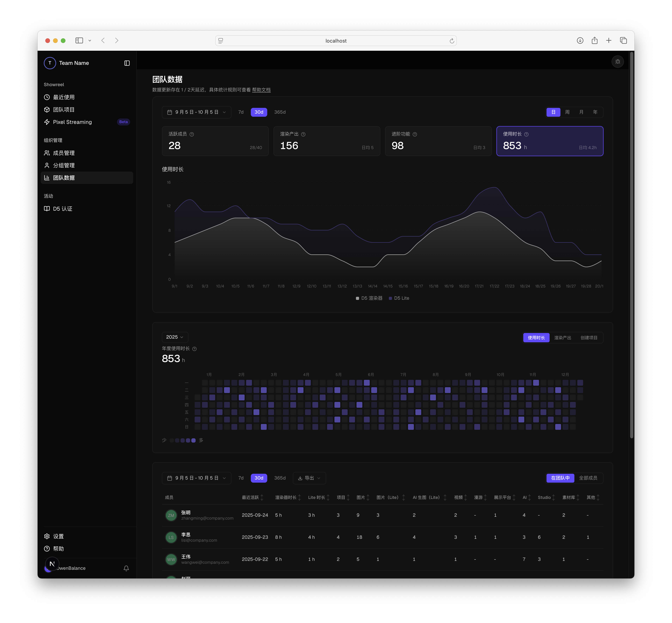672x623 pixels.
Task: Click the bug debug icon at top right
Action: 617,62
